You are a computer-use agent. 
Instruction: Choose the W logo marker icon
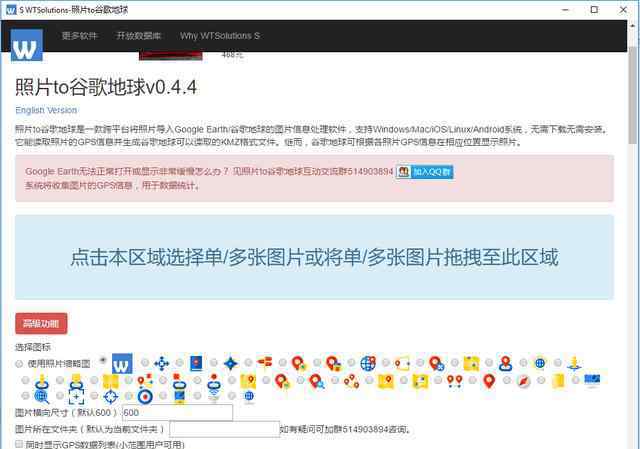(122, 363)
